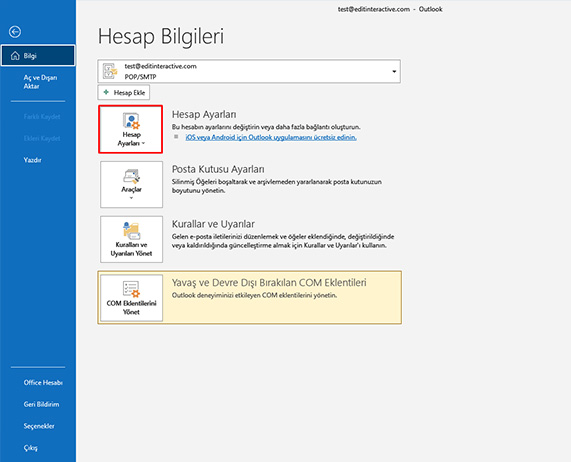
Task: Click the account mail icon in selector
Action: coord(110,71)
